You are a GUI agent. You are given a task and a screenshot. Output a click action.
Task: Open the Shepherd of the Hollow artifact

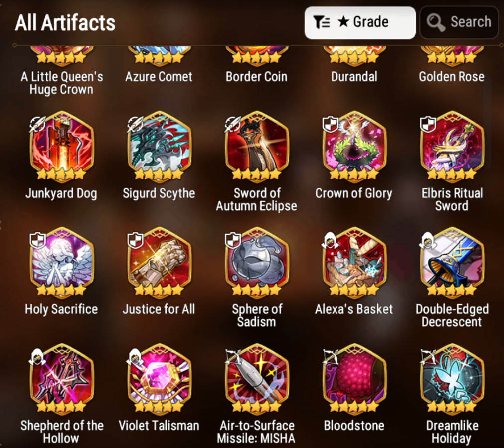coord(61,378)
